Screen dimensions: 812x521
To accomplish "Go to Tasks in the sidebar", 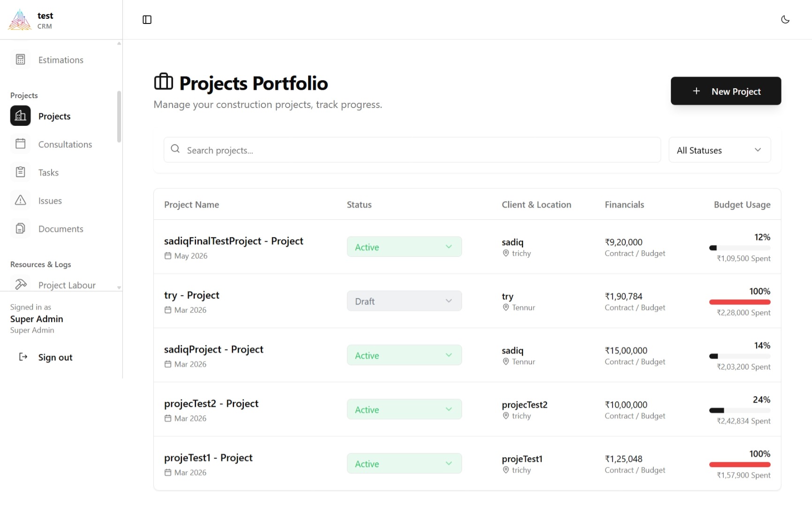I will coord(61,172).
